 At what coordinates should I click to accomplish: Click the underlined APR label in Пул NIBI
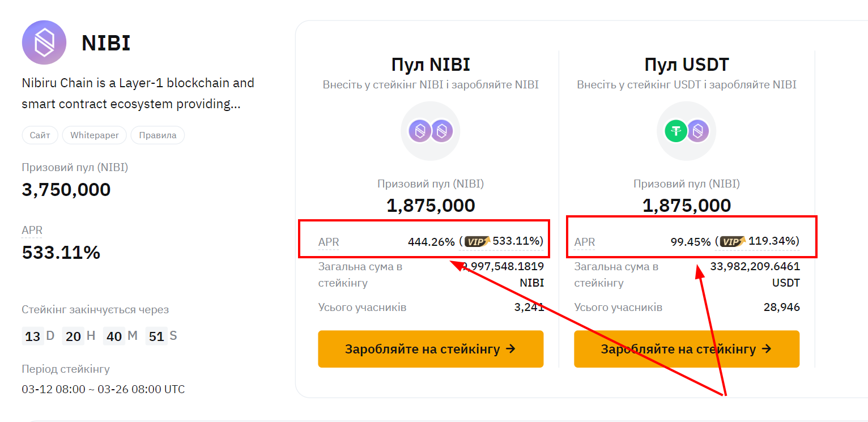[329, 242]
